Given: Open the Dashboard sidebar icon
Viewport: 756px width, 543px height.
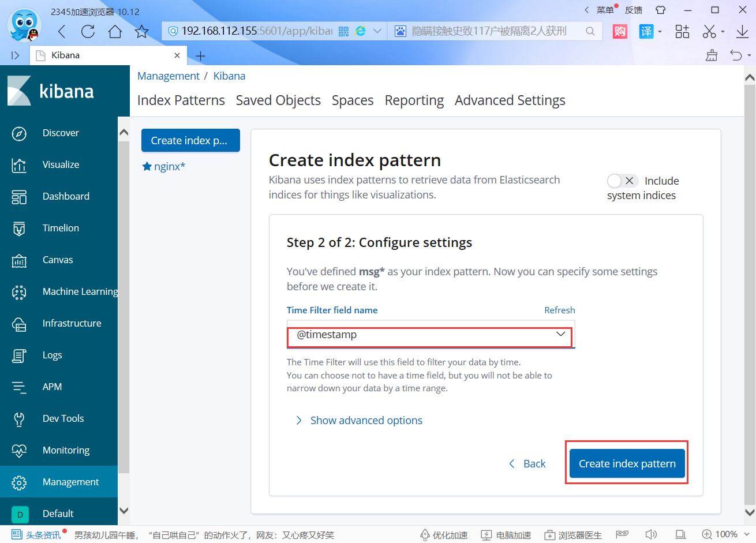Looking at the screenshot, I should point(19,197).
